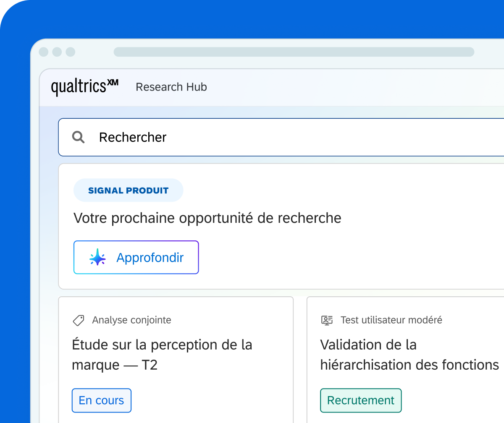
Task: Open the Votre prochaine opportunité de recherche heading
Action: pos(207,218)
